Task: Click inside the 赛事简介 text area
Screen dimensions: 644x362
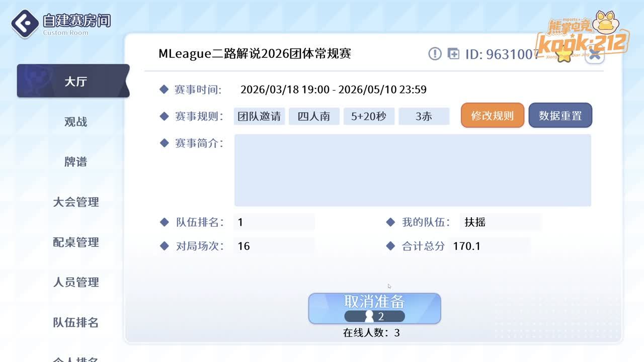Action: coord(413,170)
